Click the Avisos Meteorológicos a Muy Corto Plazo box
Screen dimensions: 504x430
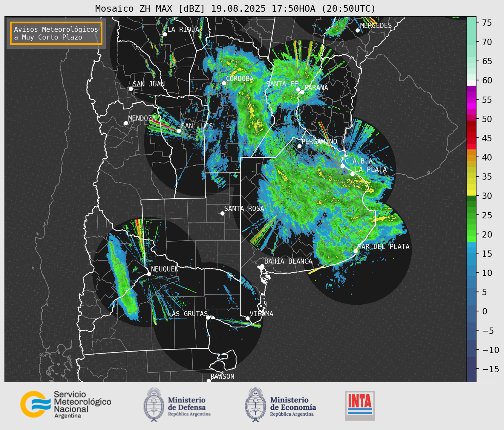click(x=56, y=33)
